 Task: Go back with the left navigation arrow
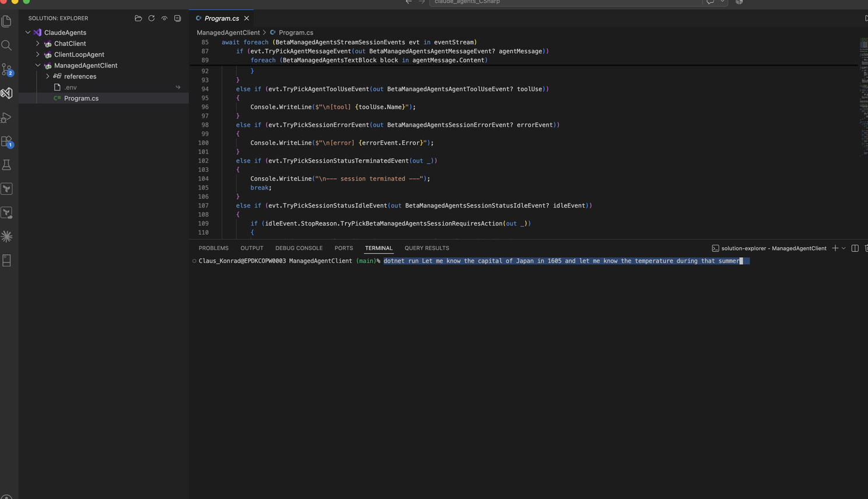409,2
